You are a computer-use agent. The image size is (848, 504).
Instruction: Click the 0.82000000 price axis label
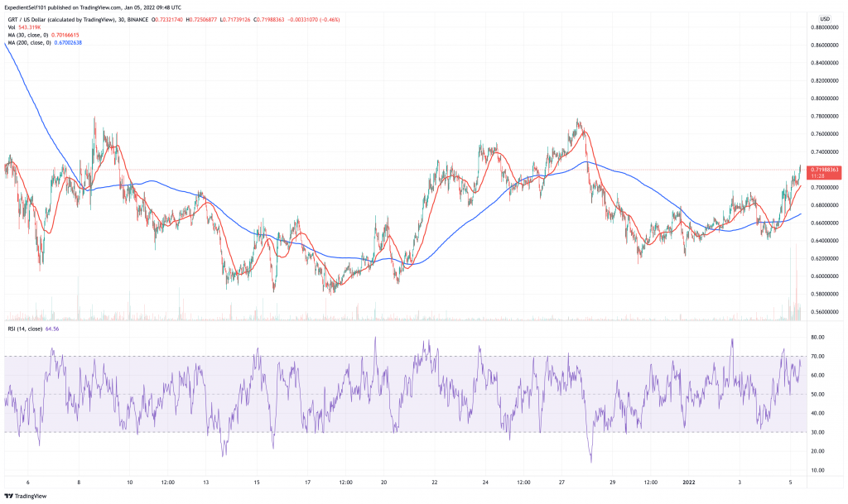click(824, 80)
